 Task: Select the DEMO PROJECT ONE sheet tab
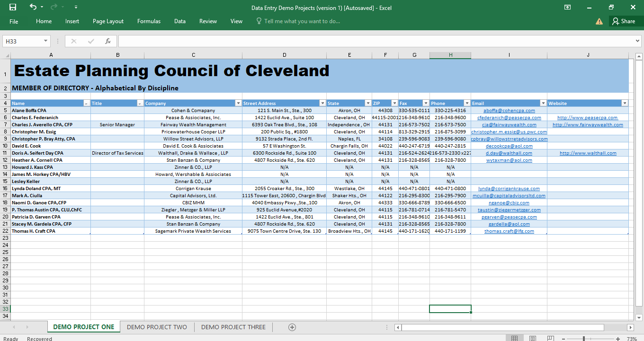tap(84, 327)
